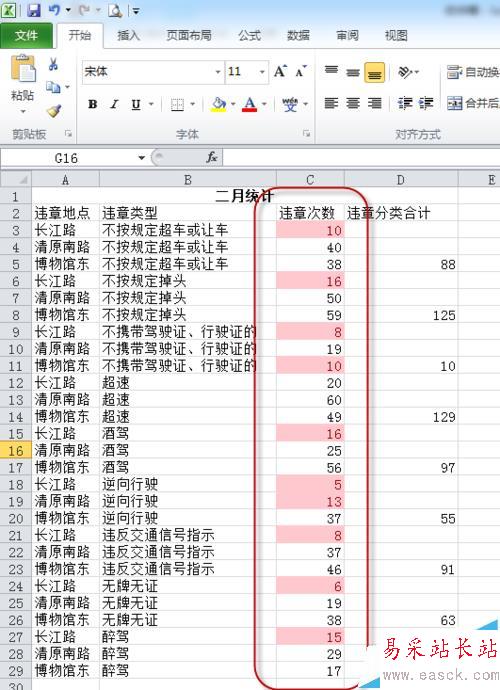Open Print Preview from quick access toolbar
The height and width of the screenshot is (690, 500).
pos(115,11)
